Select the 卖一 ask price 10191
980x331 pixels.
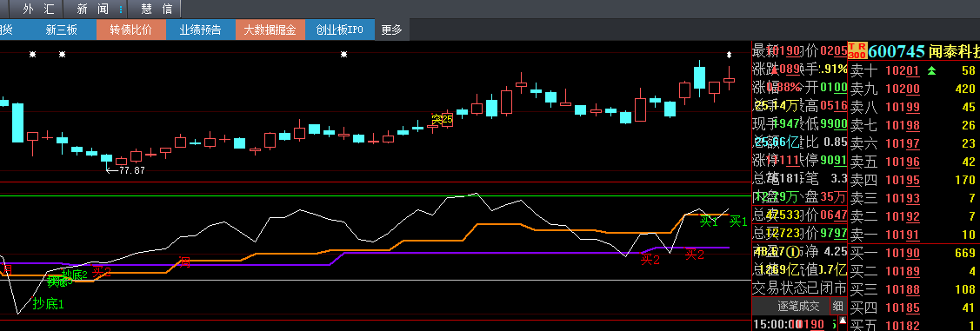click(x=903, y=235)
